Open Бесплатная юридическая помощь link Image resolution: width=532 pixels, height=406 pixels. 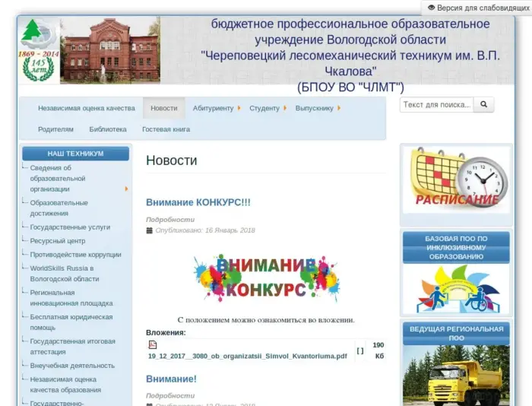click(x=71, y=322)
